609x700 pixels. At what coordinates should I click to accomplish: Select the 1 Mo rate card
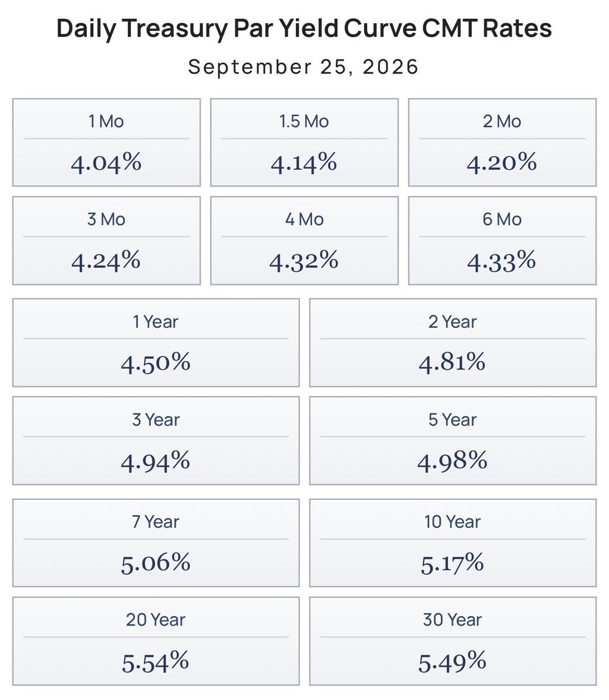click(106, 142)
